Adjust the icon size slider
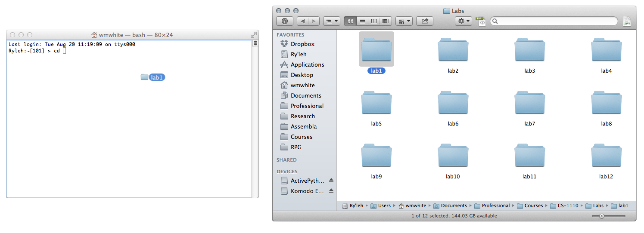 pos(602,216)
